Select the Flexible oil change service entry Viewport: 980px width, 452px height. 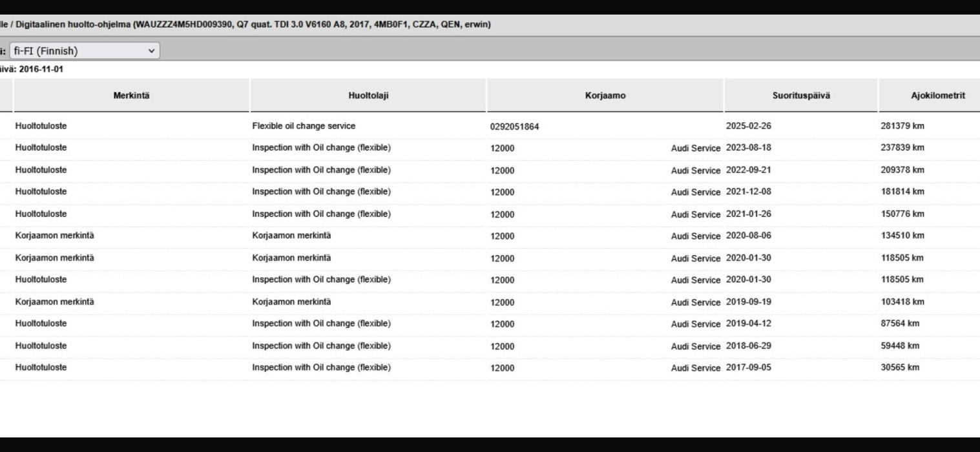[304, 126]
